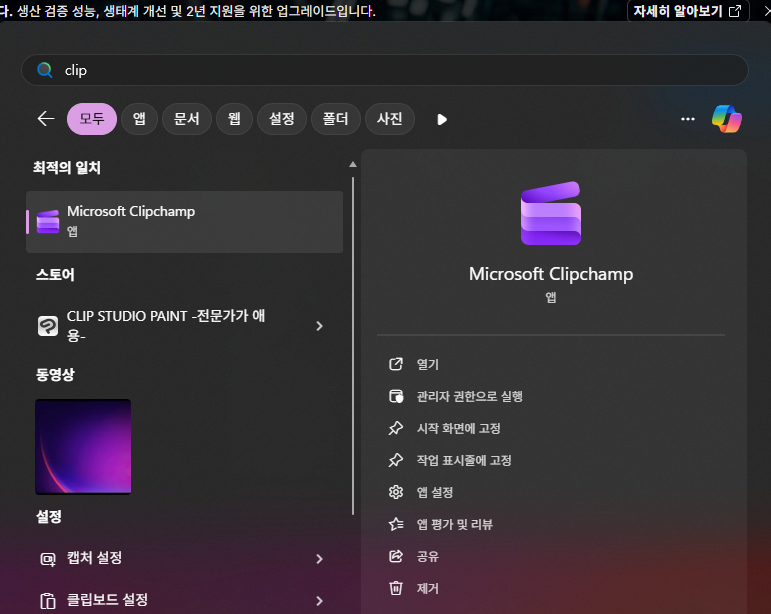Click the 캡처 설정 capture icon
Image resolution: width=771 pixels, height=614 pixels.
[x=48, y=559]
